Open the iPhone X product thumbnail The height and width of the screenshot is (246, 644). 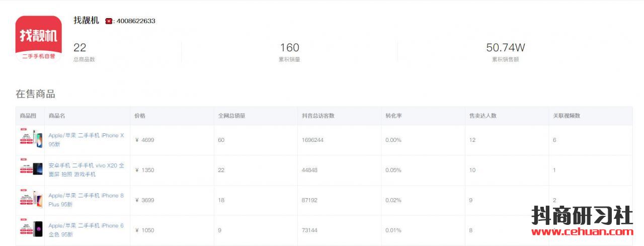tap(31, 139)
